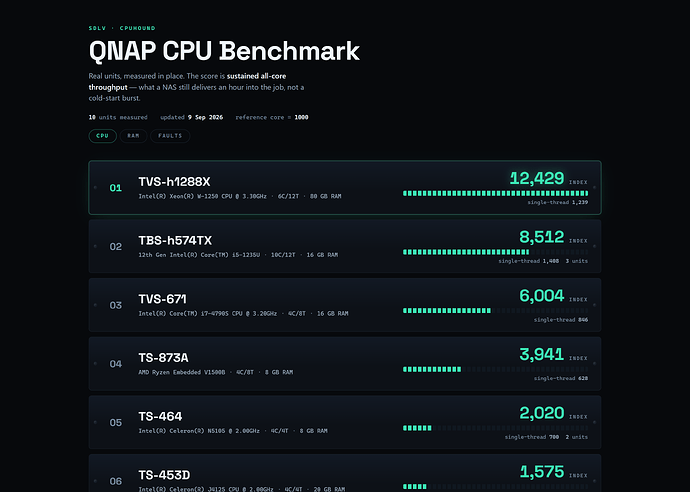
Task: Click the AMD Ryzen Embedded V1500B spec line
Action: 216,372
